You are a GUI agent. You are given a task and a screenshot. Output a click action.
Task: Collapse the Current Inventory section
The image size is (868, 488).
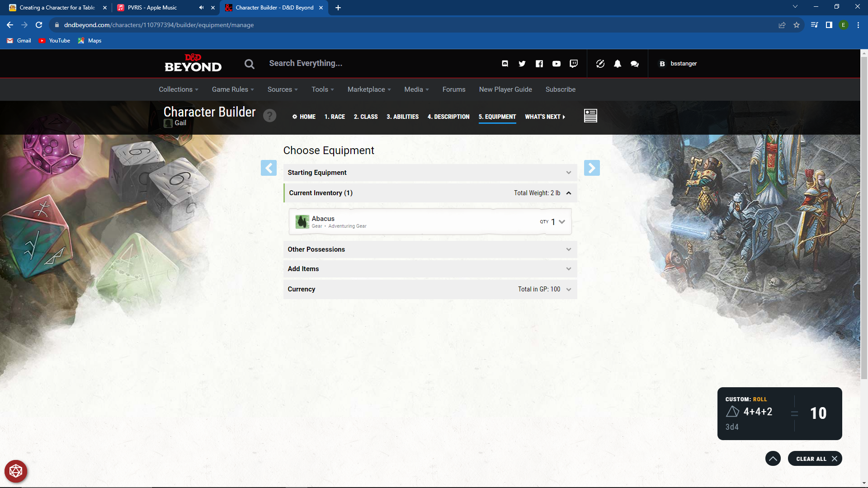569,192
